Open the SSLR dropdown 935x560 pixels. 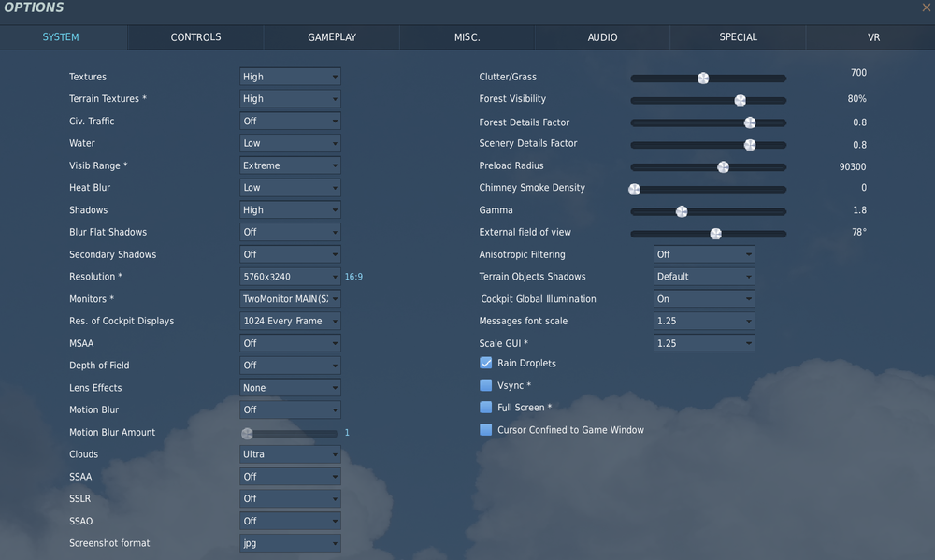click(290, 498)
